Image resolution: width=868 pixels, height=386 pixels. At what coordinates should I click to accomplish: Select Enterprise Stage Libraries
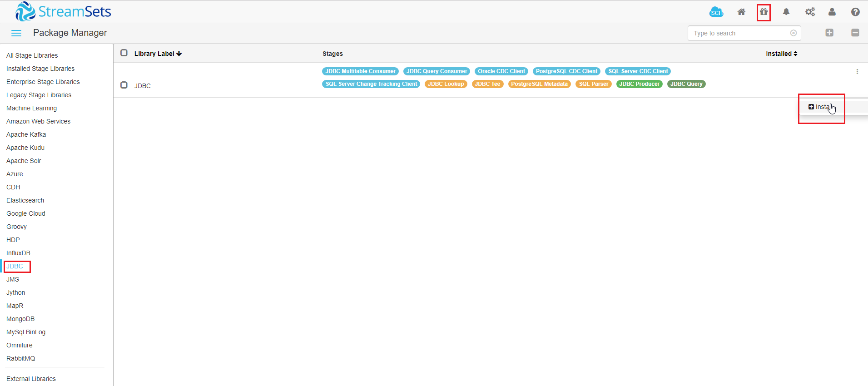43,82
